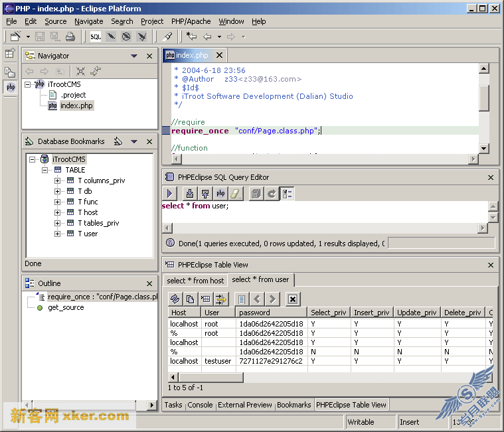Close the index.php editor tab
Viewport: 504px width, 432px height.
point(219,55)
